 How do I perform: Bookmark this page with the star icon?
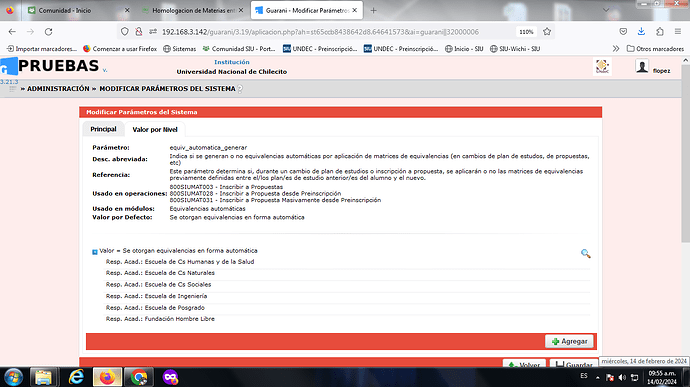pyautogui.click(x=547, y=32)
